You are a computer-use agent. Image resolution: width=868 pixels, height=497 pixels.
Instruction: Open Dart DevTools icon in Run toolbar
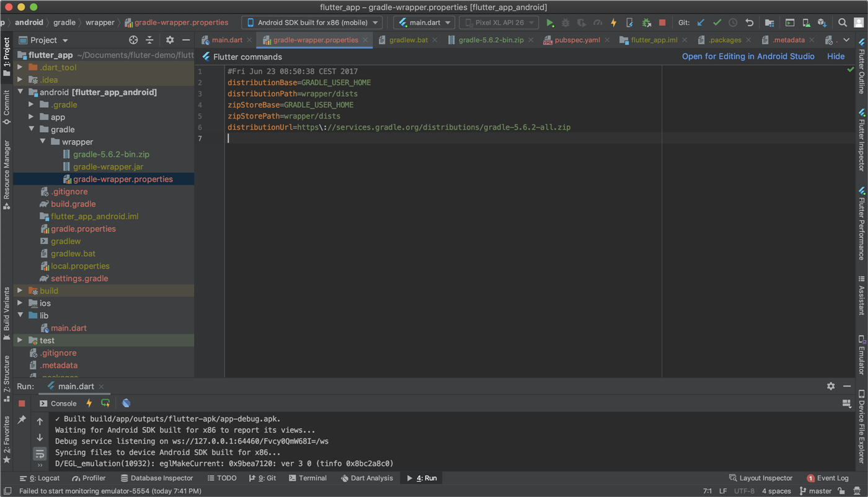tap(126, 403)
